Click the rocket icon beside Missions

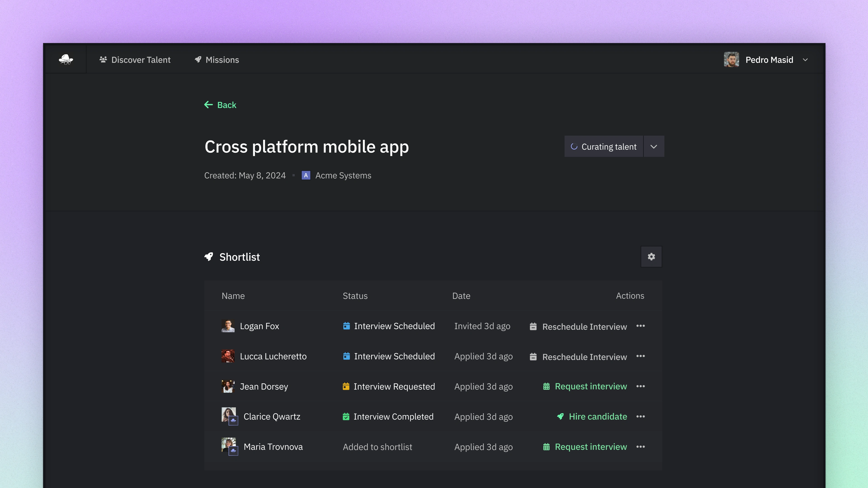click(x=198, y=60)
